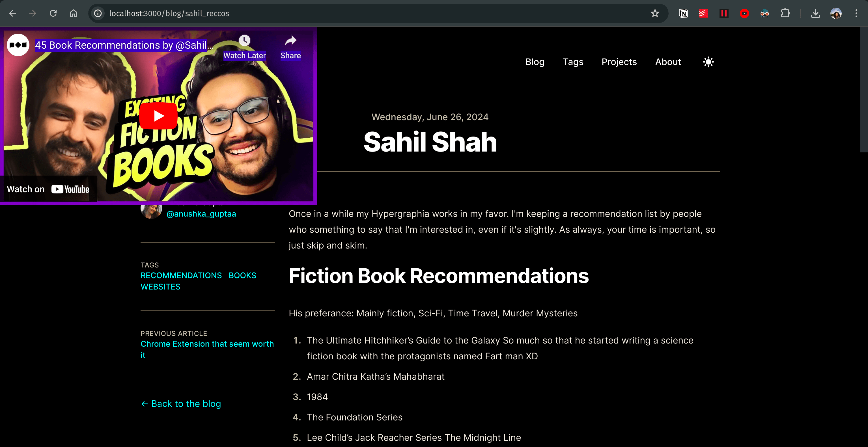Click list item 'Lee Child's Jack Reacher Series'
Viewport: 868px width, 447px height.
(414, 438)
